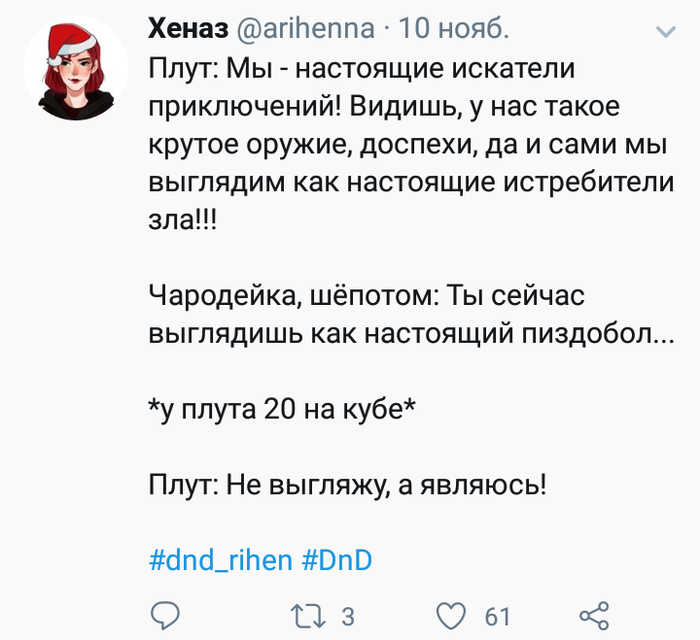
Task: Click the text '*у плута 20 на кубе*'
Action: (282, 408)
